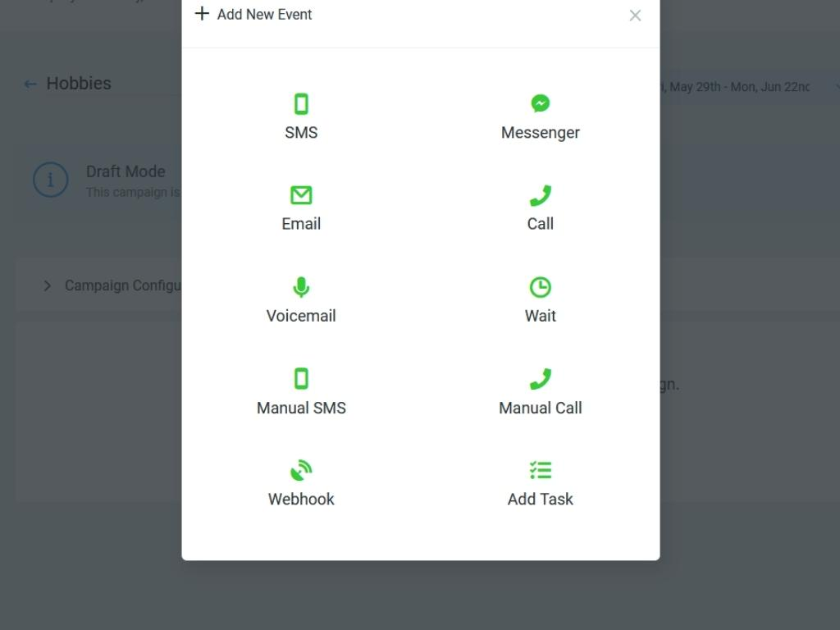Go back using arrow beside Hobbies

tap(30, 84)
